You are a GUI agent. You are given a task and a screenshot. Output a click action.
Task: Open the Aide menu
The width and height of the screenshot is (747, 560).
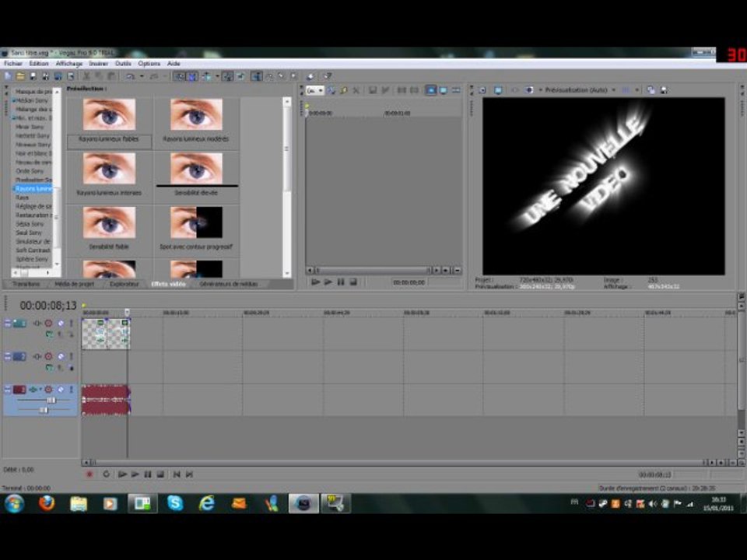click(x=174, y=63)
